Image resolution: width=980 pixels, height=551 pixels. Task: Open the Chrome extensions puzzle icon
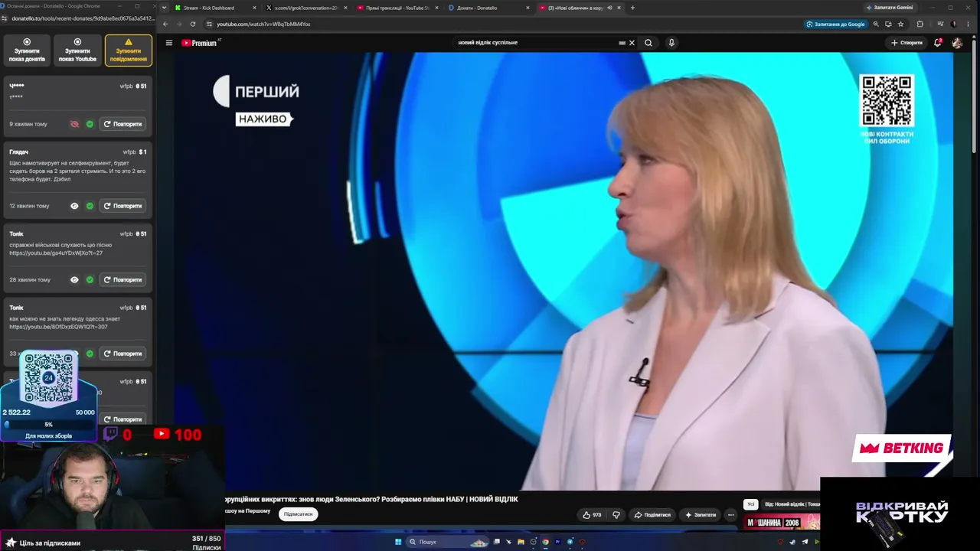pyautogui.click(x=920, y=24)
